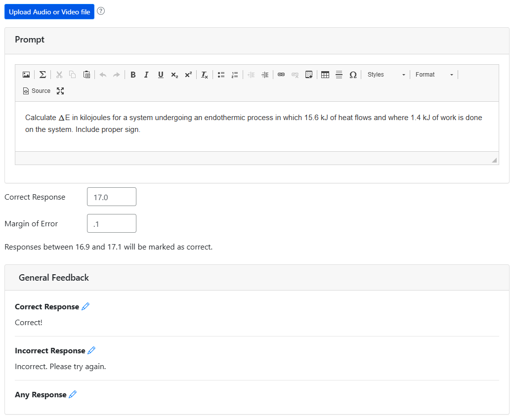Insert a bulleted list
This screenshot has height=420, width=513.
(221, 75)
